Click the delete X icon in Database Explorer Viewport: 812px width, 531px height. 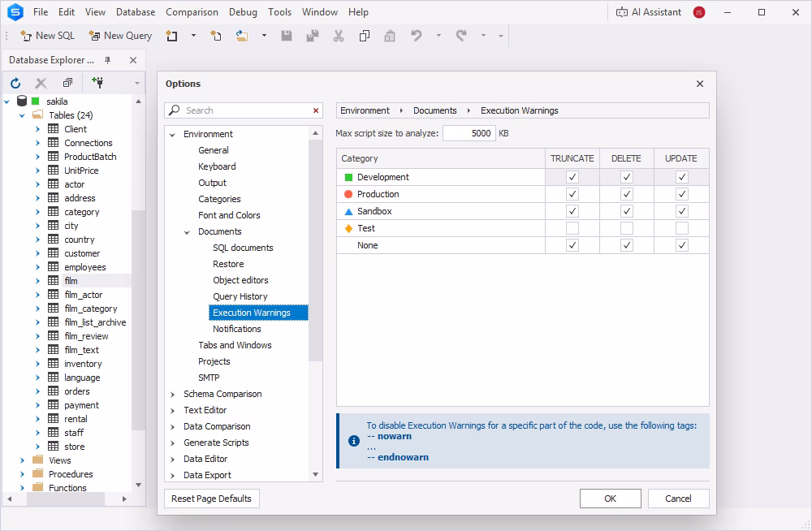click(x=41, y=82)
